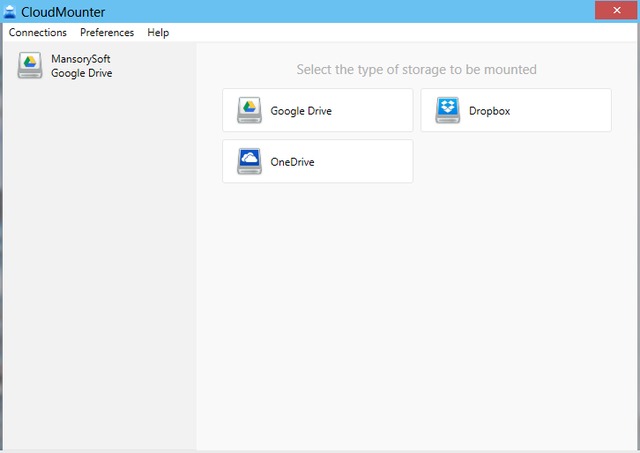Viewport: 640px width, 453px height.
Task: Click the CloudMounter title bar text
Action: click(63, 11)
